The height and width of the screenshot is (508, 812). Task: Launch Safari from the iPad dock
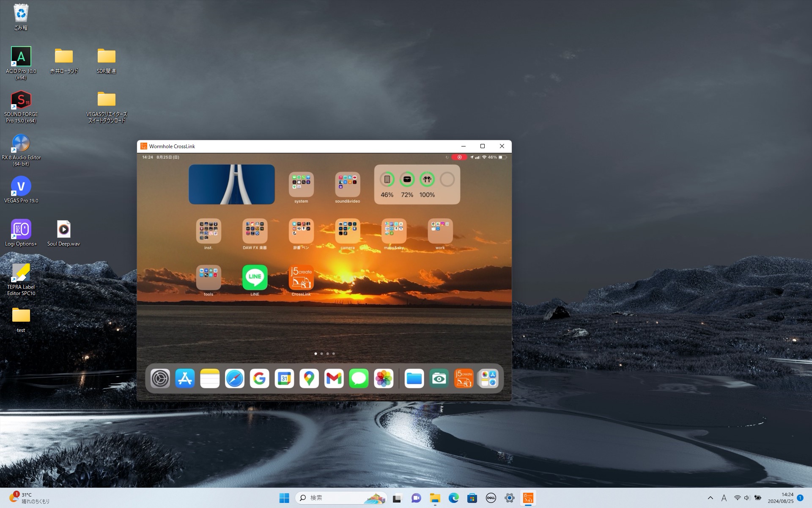pos(235,378)
